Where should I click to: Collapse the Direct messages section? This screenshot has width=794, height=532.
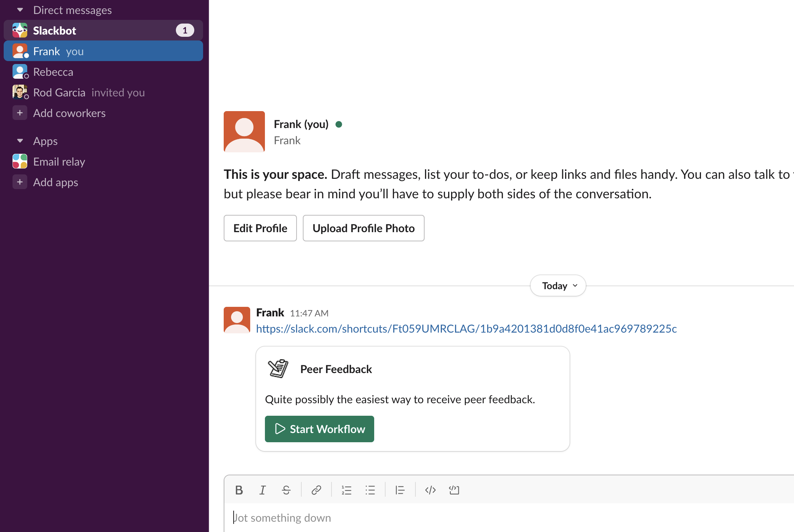pos(20,10)
